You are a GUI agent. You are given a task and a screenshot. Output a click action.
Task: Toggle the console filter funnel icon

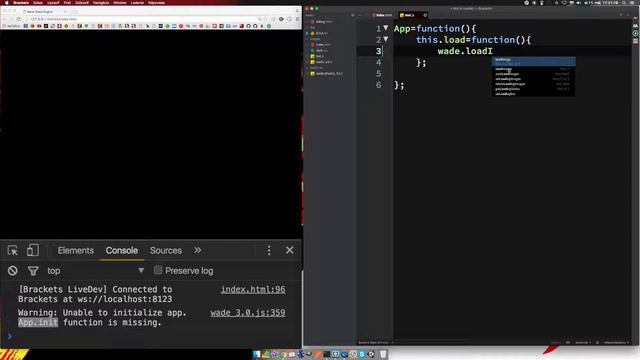[x=33, y=271]
